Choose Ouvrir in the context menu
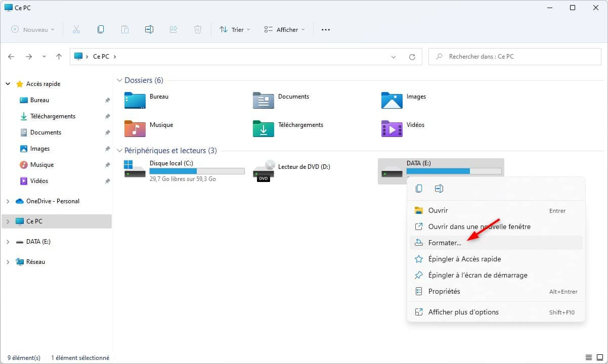This screenshot has width=608, height=364. [496, 210]
